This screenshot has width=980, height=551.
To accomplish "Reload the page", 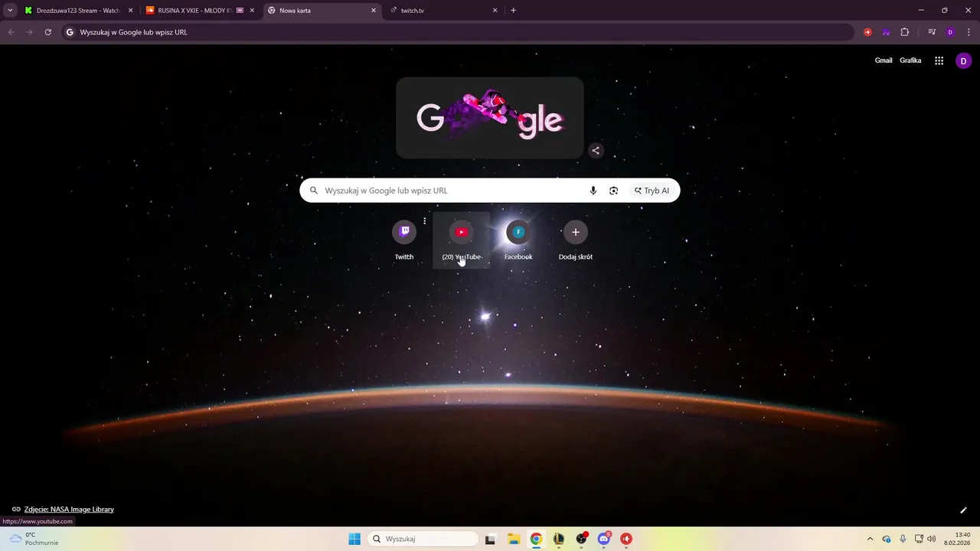I will click(x=47, y=32).
